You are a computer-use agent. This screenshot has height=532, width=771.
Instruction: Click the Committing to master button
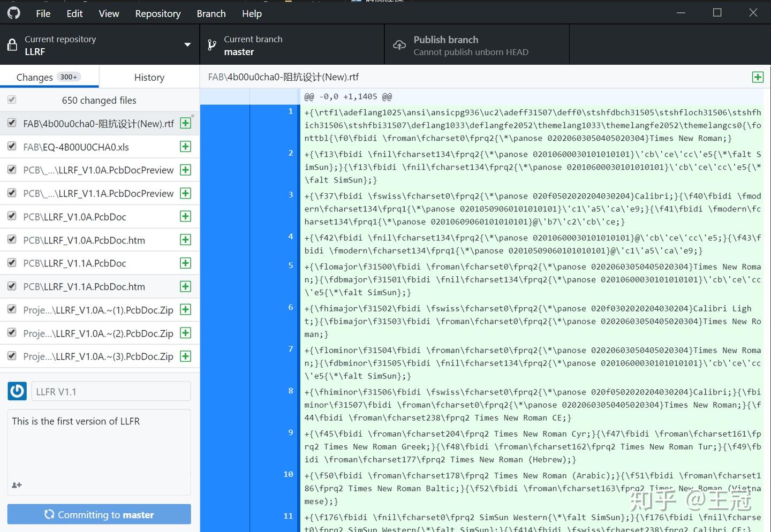[99, 514]
